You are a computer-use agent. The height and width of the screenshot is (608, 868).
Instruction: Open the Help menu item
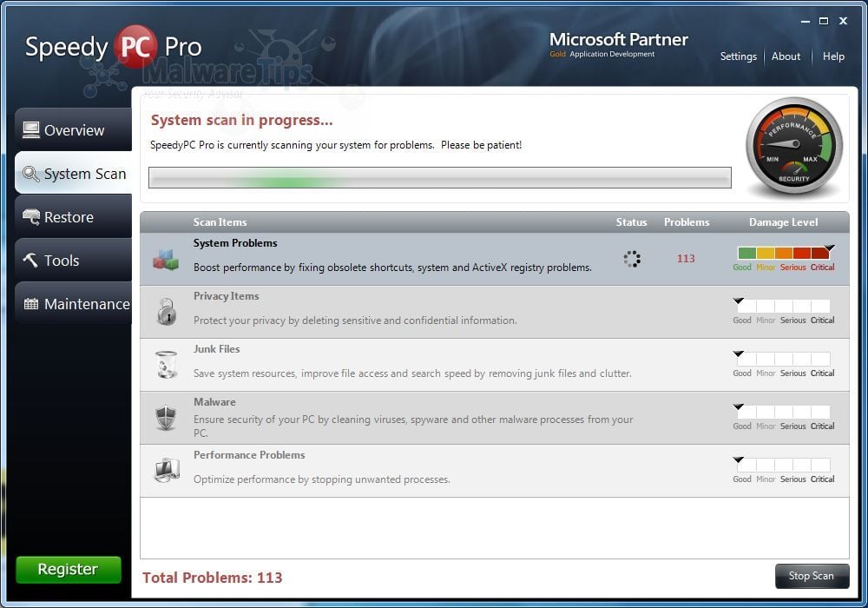coord(833,56)
